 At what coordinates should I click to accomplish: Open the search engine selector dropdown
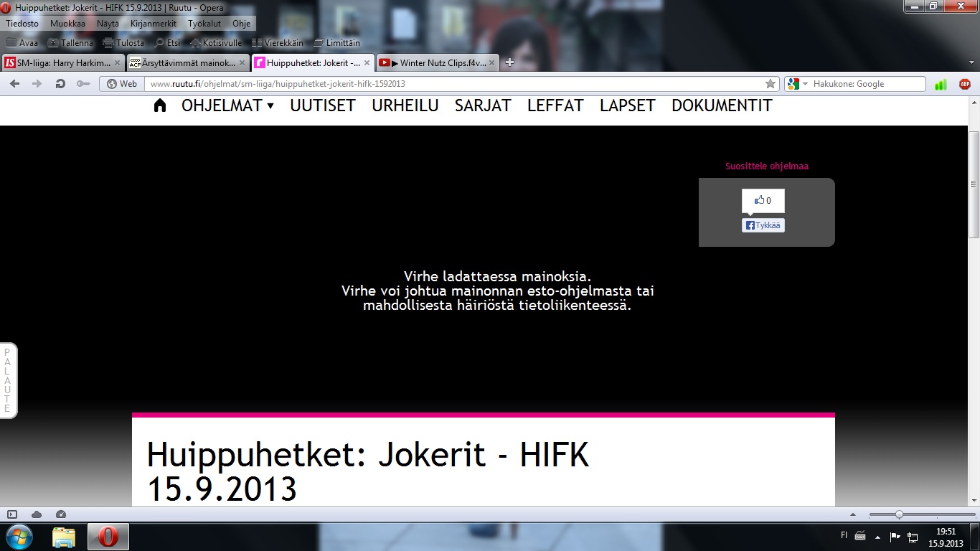[x=798, y=84]
